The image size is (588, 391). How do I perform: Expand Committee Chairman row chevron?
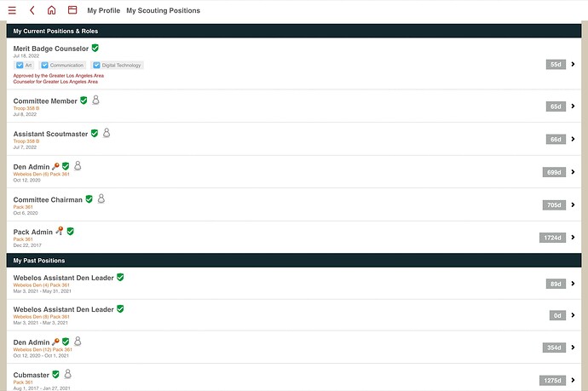point(573,204)
